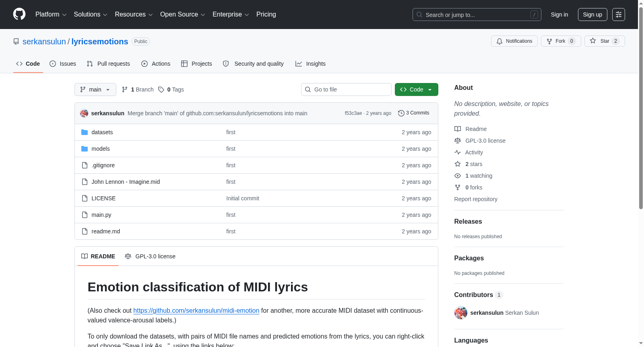The image size is (644, 347).
Task: Fork the lyricsemotions repository
Action: pos(561,41)
